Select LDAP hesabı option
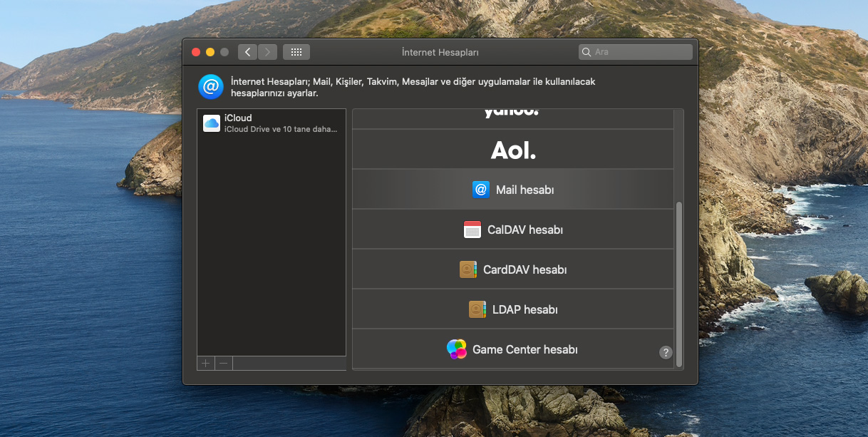The height and width of the screenshot is (437, 868). pyautogui.click(x=513, y=309)
